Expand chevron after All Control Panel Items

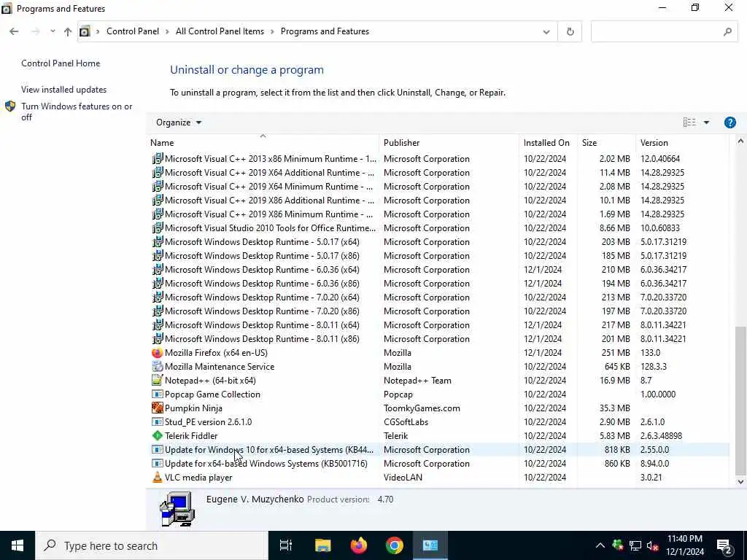[273, 31]
